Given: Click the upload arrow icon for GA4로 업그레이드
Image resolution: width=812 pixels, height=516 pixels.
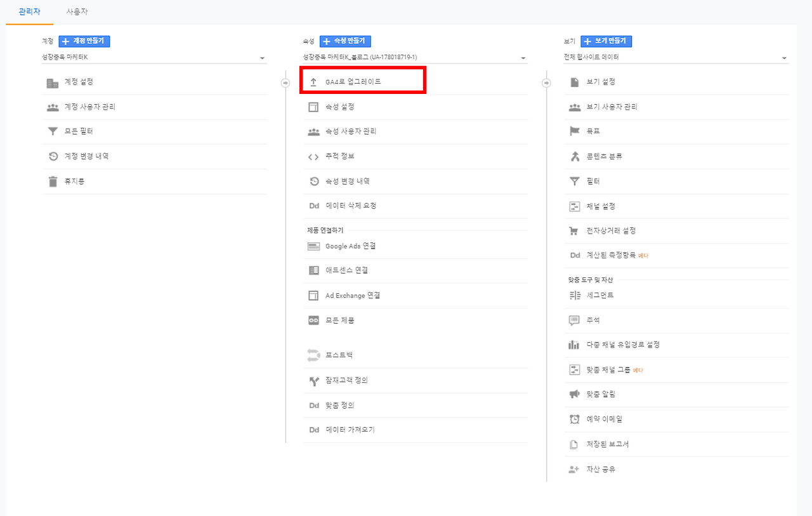Looking at the screenshot, I should (313, 82).
